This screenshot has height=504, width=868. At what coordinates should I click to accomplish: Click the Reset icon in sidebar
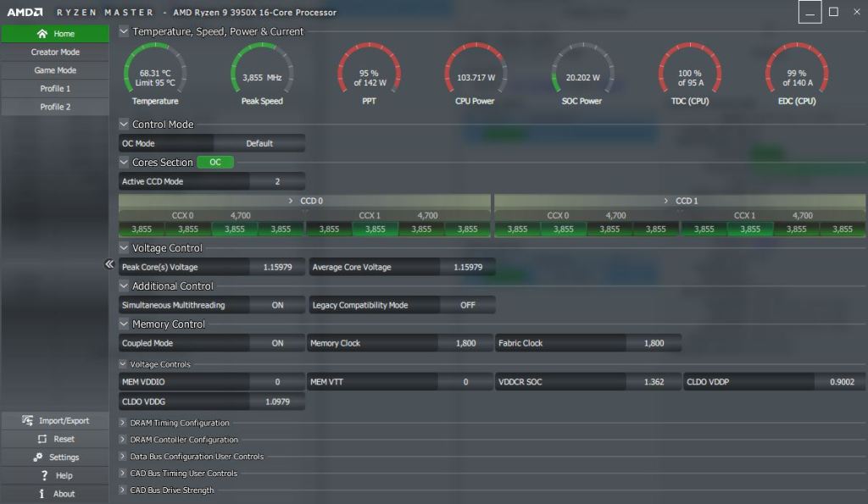tap(42, 440)
